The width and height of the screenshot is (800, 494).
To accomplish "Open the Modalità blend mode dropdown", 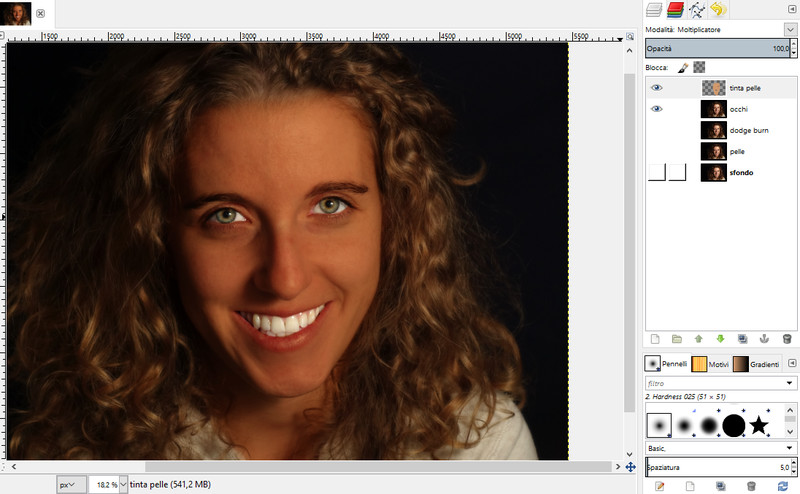I will pyautogui.click(x=790, y=31).
